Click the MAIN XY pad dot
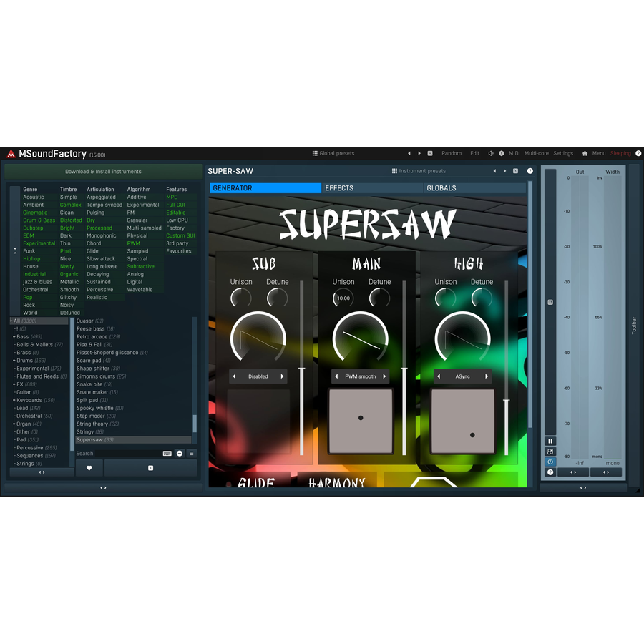Screen dimensions: 644x644 361,418
